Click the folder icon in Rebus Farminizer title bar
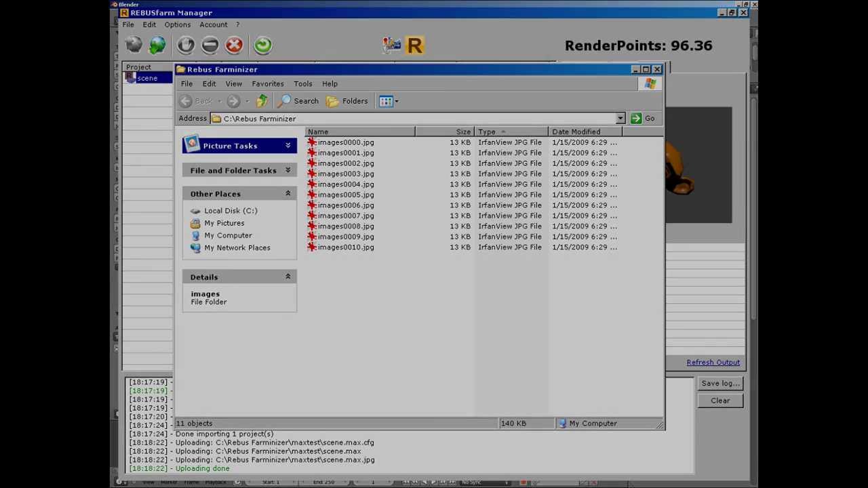Viewport: 868px width, 488px height. (181, 69)
